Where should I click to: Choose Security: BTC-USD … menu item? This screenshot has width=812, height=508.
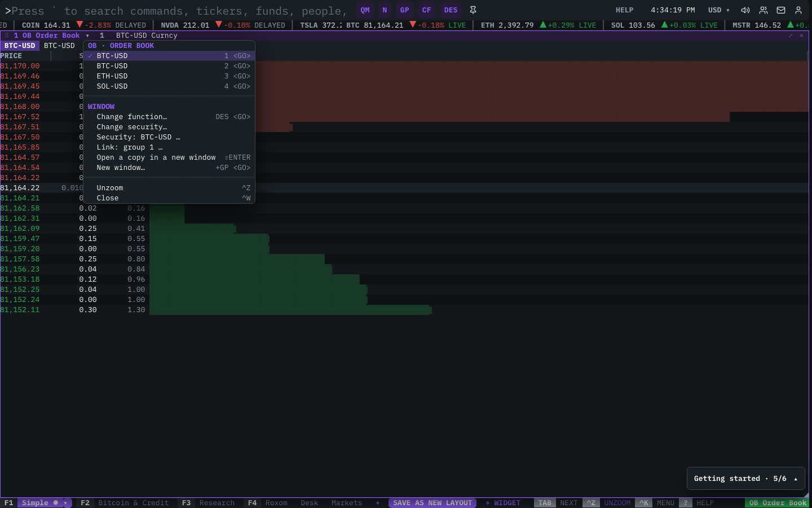tap(169, 137)
